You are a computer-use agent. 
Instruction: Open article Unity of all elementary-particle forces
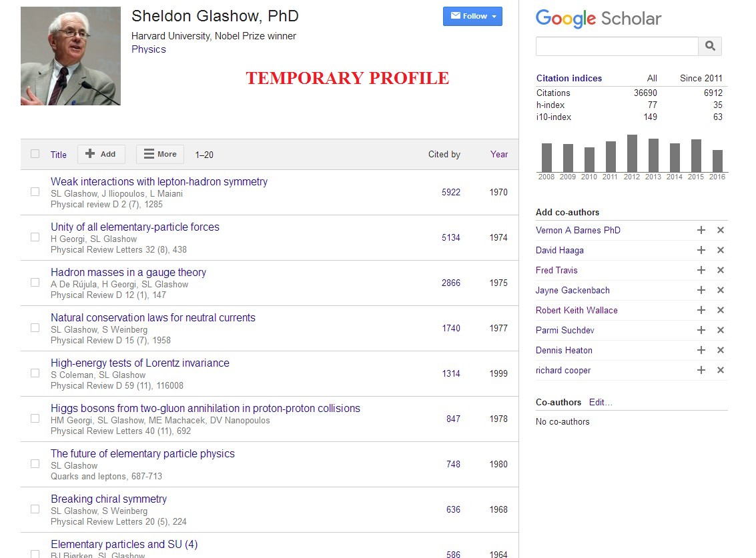pyautogui.click(x=135, y=227)
